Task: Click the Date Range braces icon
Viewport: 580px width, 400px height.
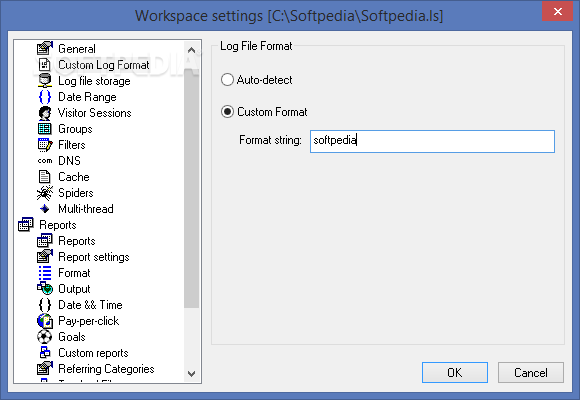Action: point(45,97)
